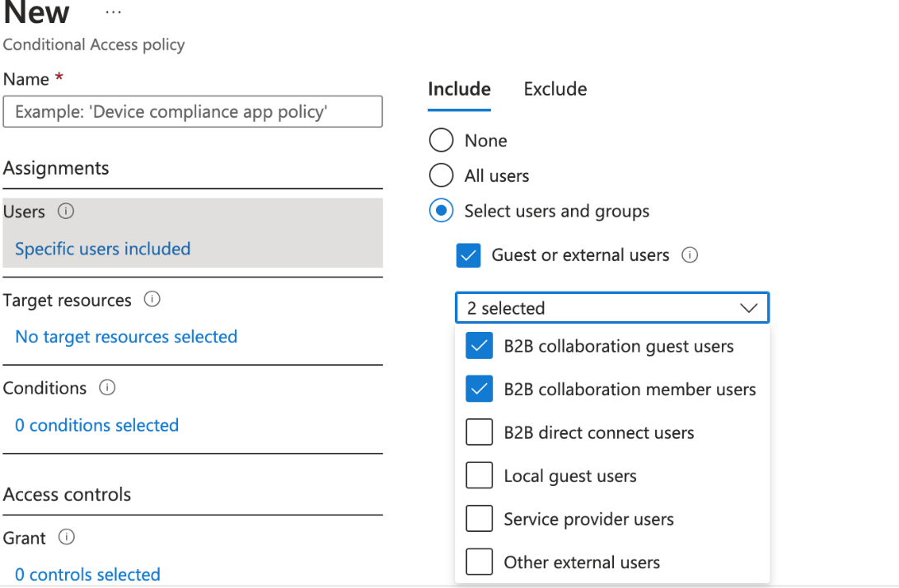This screenshot has width=899, height=588.
Task: Open the ellipsis menu next to New
Action: click(114, 12)
